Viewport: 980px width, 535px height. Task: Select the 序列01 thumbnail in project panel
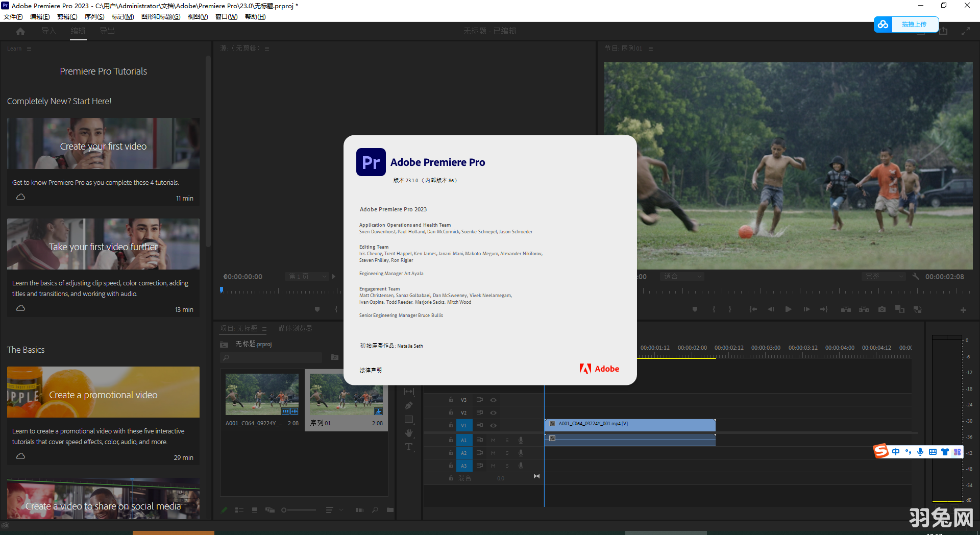[x=346, y=393]
